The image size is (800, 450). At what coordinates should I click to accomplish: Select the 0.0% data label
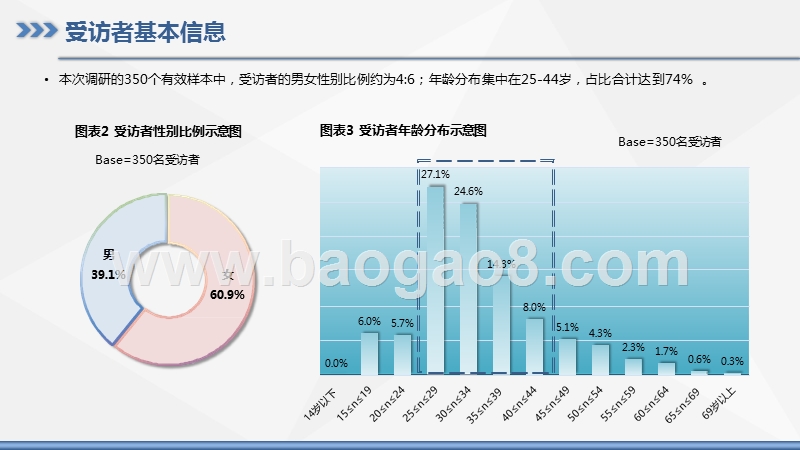pyautogui.click(x=336, y=363)
